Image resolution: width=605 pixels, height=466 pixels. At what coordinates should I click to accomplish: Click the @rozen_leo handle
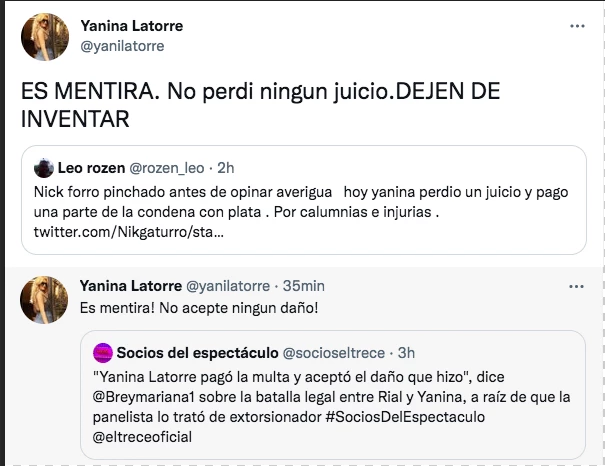[x=170, y=168]
